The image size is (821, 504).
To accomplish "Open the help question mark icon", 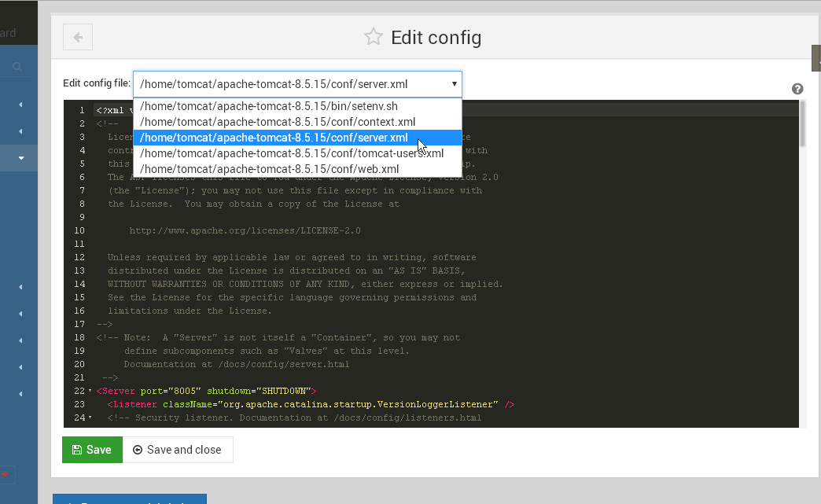I will coord(797,89).
